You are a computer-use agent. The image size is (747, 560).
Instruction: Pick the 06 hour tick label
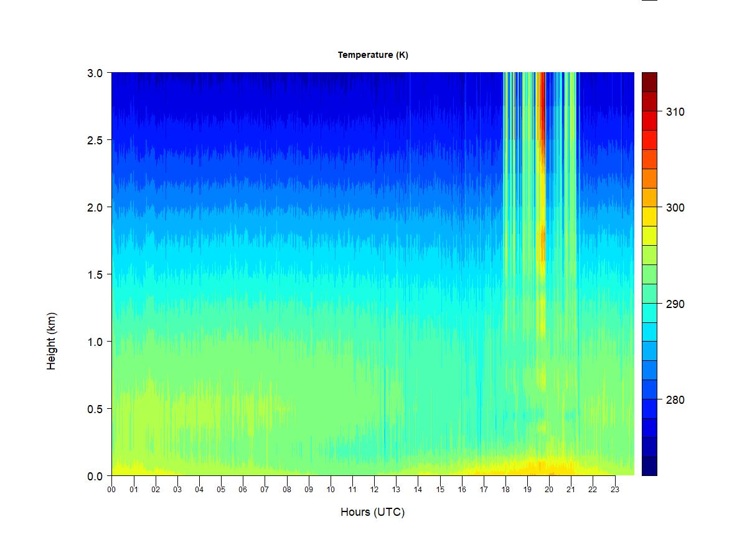[x=243, y=490]
